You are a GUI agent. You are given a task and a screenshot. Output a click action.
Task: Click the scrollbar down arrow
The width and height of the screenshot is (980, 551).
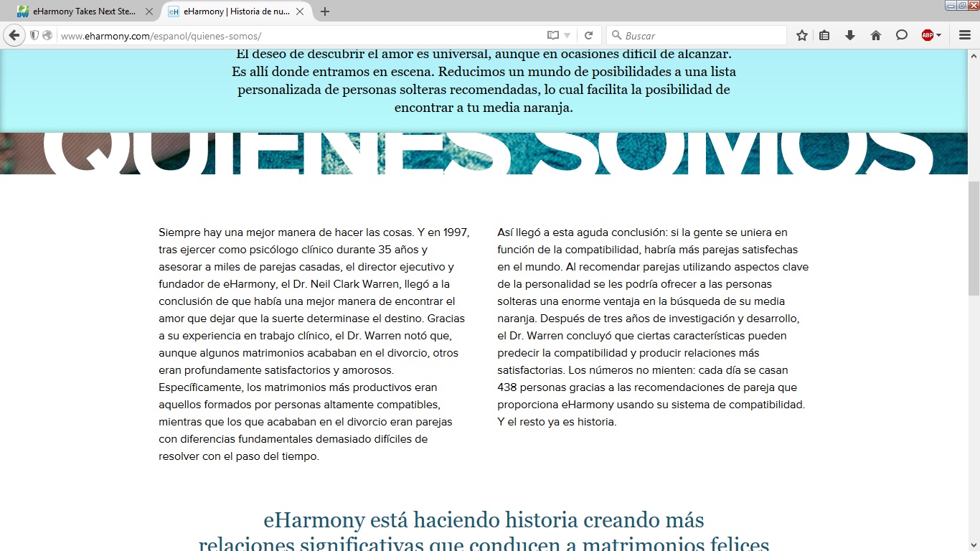[x=974, y=545]
